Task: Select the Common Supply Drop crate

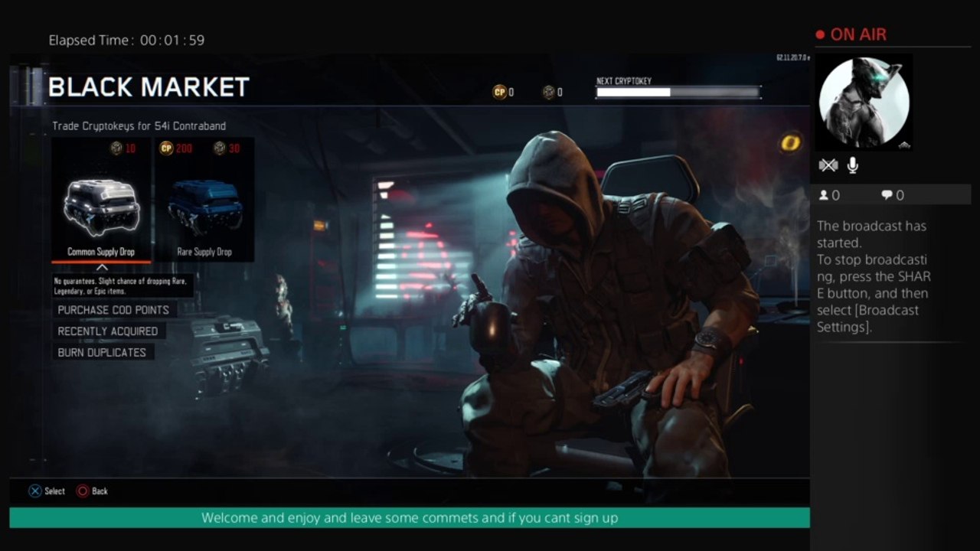Action: coord(101,200)
